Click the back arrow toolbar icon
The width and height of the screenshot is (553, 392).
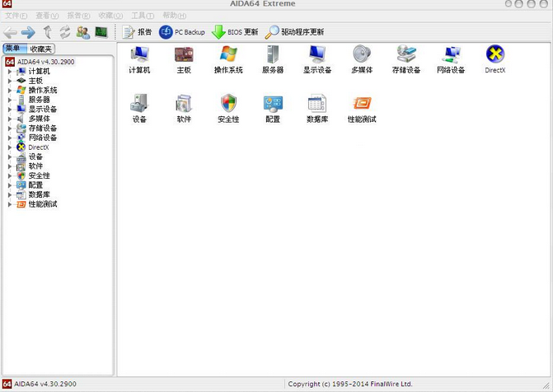(x=10, y=32)
